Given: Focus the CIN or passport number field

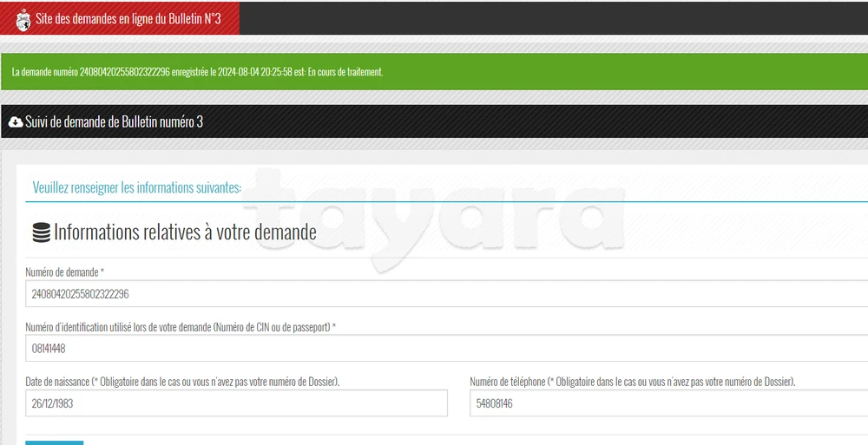Looking at the screenshot, I should 434,349.
